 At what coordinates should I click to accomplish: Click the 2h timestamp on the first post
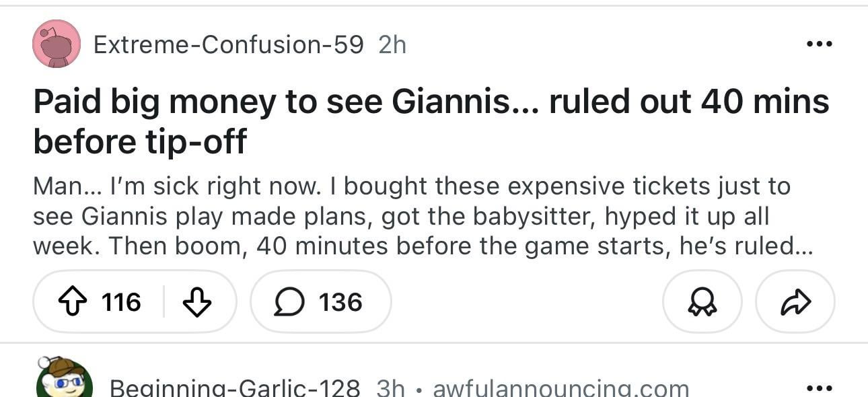click(x=392, y=44)
